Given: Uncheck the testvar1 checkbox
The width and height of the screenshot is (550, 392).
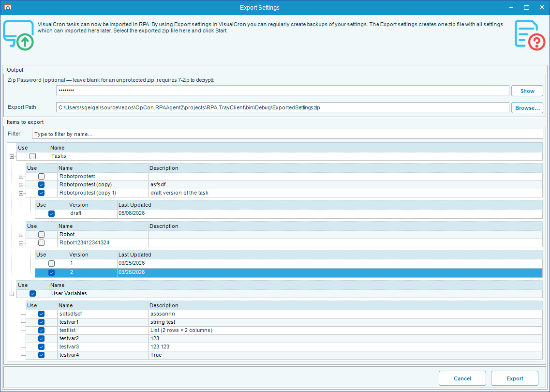Looking at the screenshot, I should (42, 322).
